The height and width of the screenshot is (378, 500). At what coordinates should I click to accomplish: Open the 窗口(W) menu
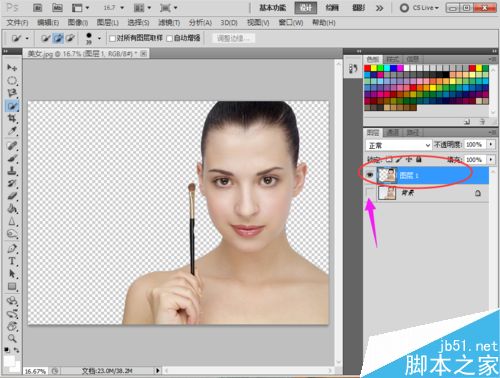pyautogui.click(x=291, y=23)
